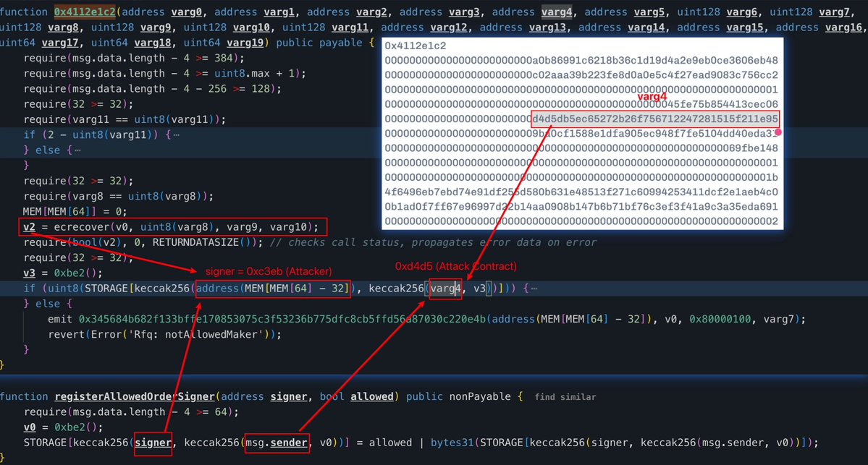Click the calldata word ending a0b86991c6218b36...eb48

(581, 60)
